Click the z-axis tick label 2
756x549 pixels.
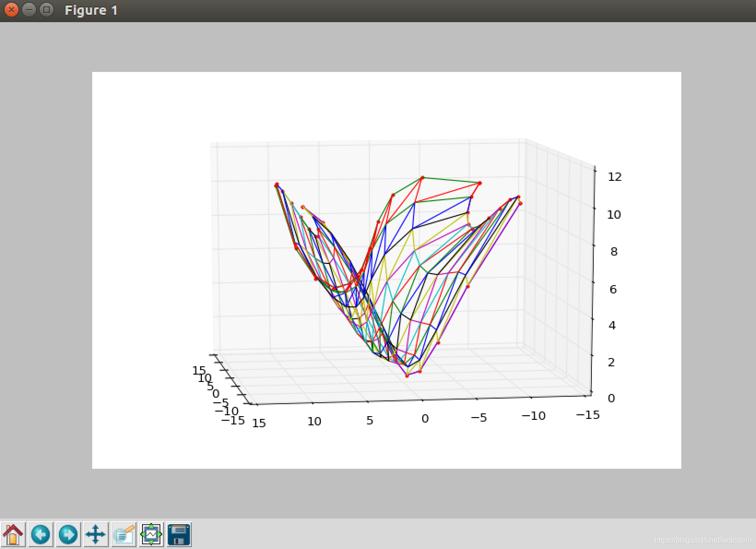(612, 362)
